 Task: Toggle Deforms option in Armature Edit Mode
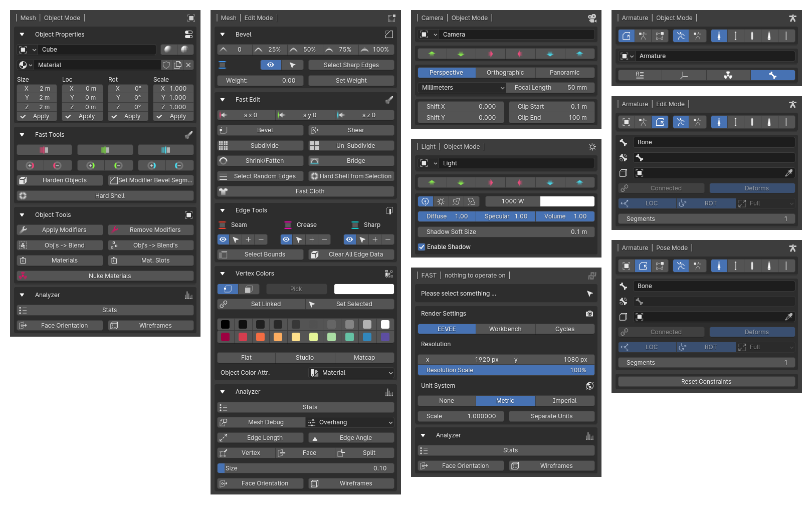(x=752, y=188)
